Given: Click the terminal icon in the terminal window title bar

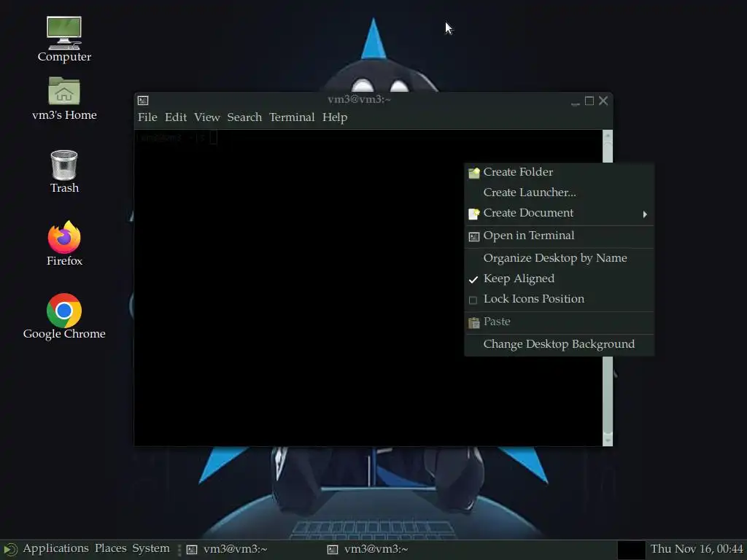Looking at the screenshot, I should (x=143, y=101).
